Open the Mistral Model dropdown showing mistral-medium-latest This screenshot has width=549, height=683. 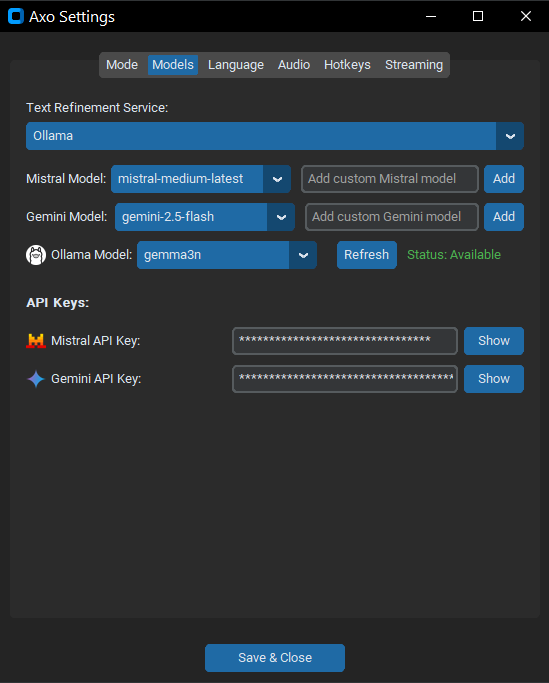coord(201,179)
